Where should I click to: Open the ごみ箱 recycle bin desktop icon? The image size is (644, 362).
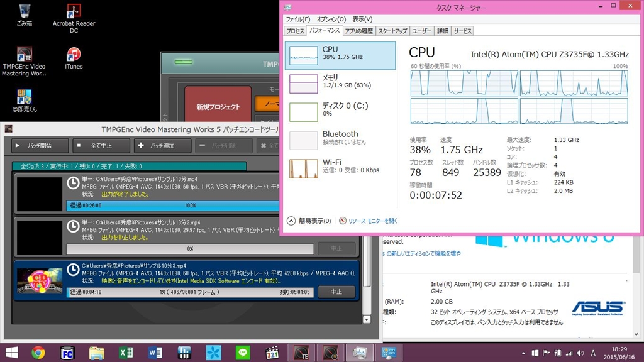pyautogui.click(x=25, y=15)
